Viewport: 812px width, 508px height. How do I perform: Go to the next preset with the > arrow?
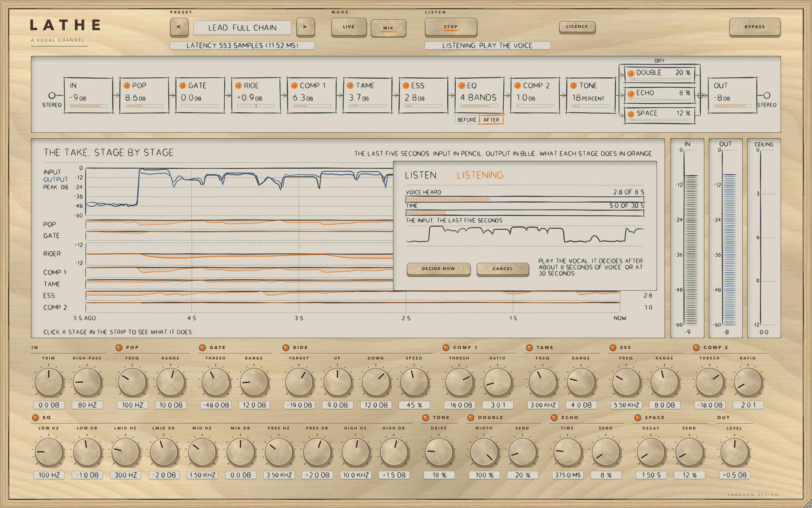[305, 27]
